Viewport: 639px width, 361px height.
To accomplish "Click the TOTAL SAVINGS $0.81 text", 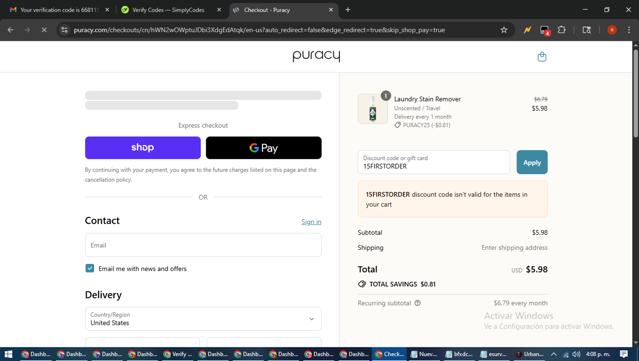I will (x=402, y=284).
